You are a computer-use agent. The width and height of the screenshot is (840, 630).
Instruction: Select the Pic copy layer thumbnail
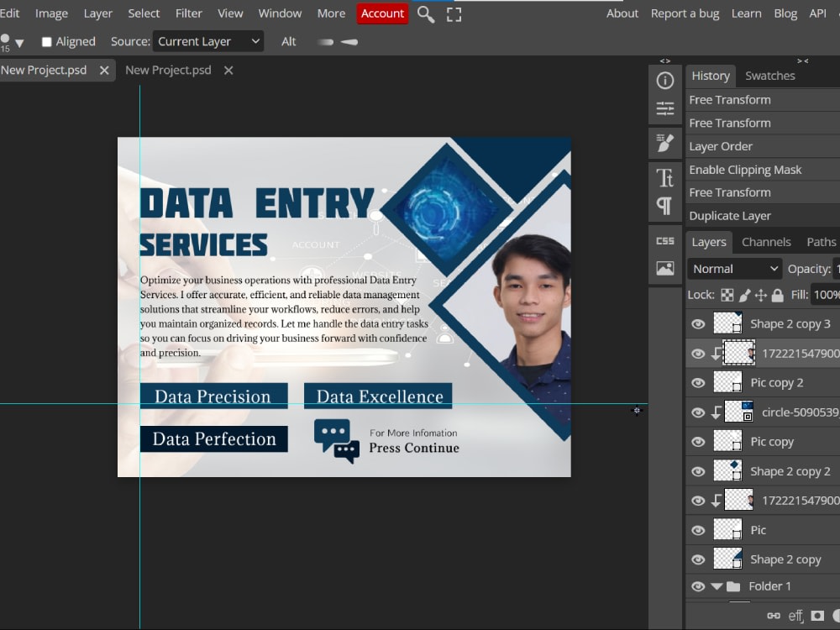click(727, 442)
